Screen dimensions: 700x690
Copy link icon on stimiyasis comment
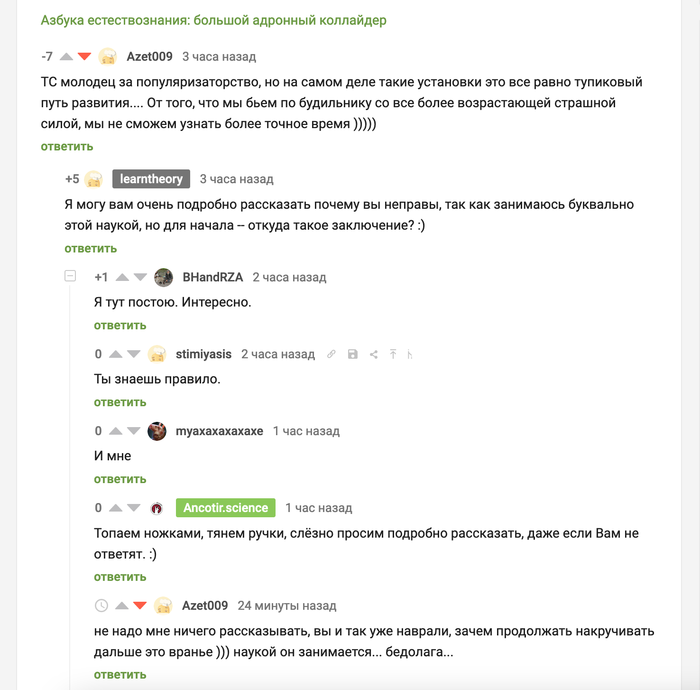click(332, 354)
